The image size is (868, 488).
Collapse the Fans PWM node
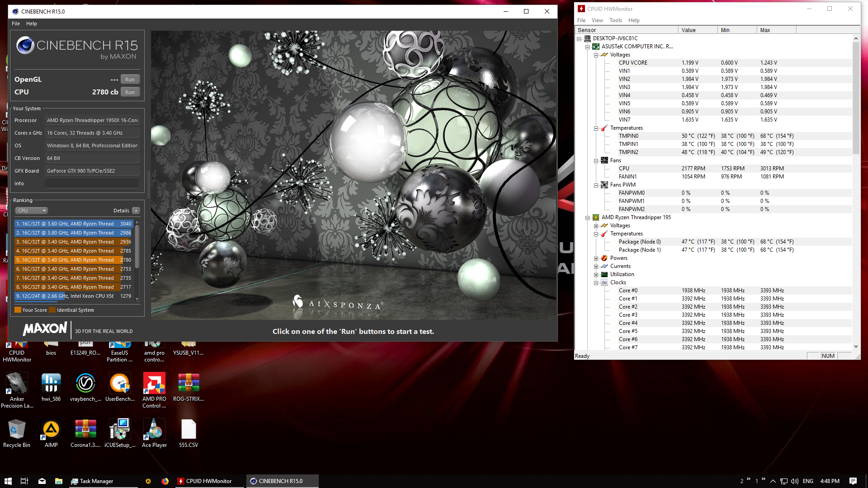[x=596, y=185]
